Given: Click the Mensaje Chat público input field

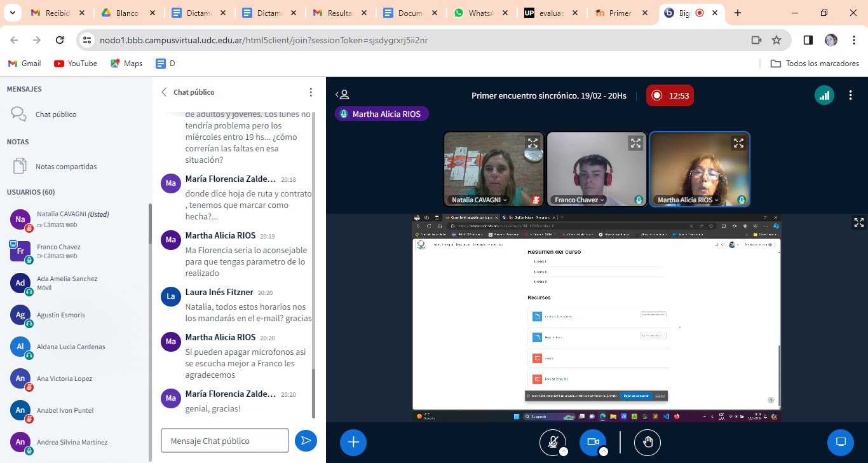Looking at the screenshot, I should coord(225,441).
